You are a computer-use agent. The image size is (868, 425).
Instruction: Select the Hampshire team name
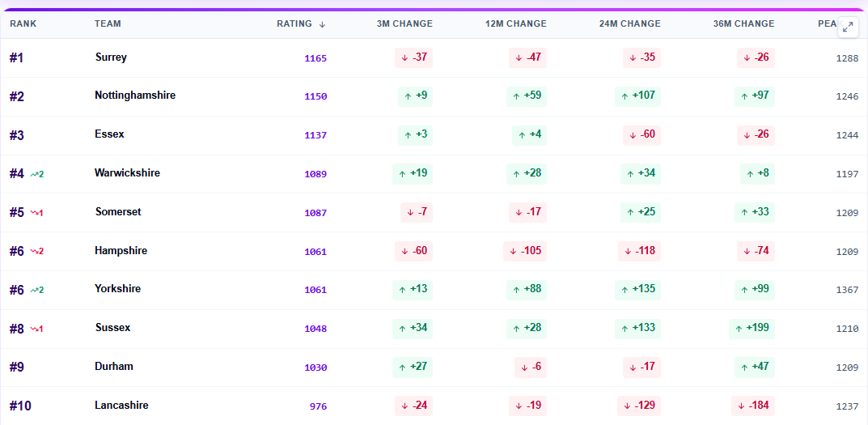point(121,250)
